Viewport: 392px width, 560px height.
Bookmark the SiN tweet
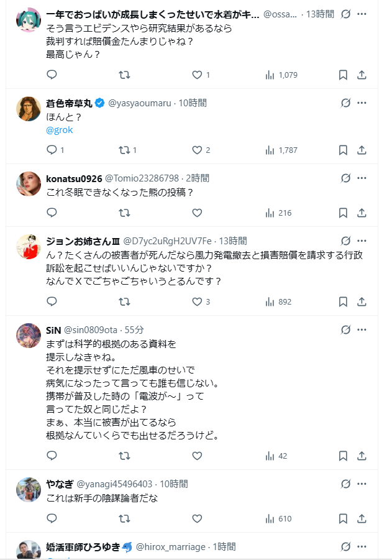click(343, 456)
